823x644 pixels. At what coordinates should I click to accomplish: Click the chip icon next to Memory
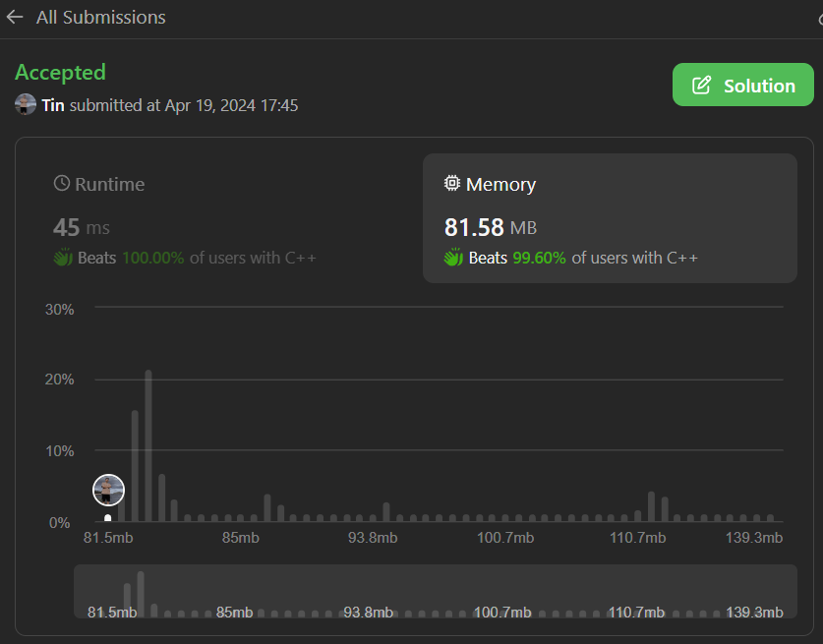click(x=452, y=184)
